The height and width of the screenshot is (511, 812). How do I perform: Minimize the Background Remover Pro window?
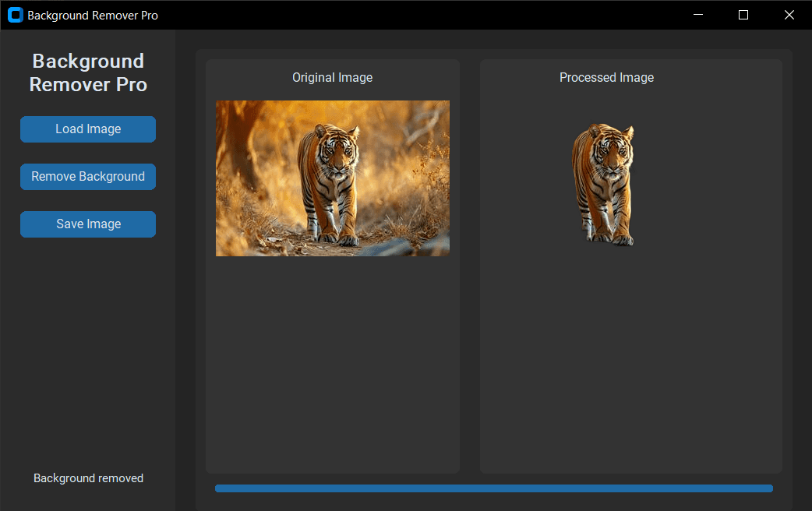point(697,15)
